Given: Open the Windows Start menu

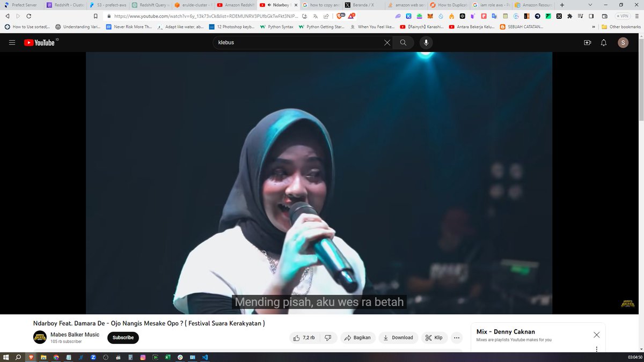Looking at the screenshot, I should tap(6, 357).
